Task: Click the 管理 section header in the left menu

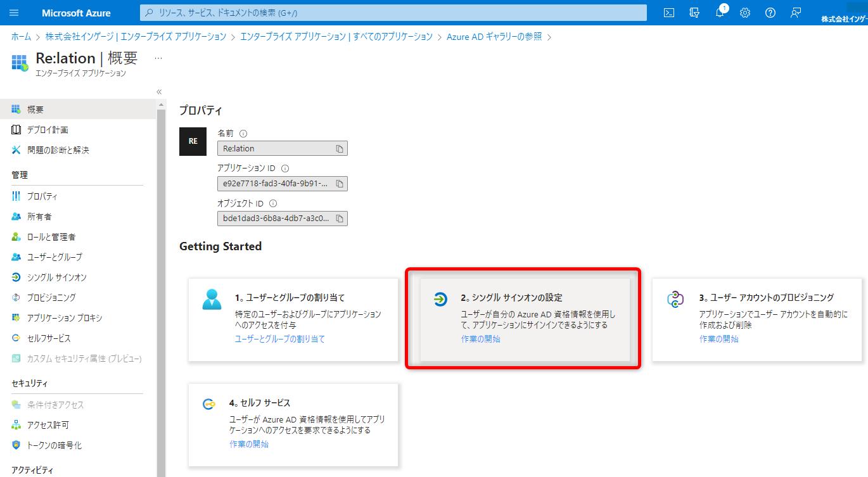Action: 20,175
